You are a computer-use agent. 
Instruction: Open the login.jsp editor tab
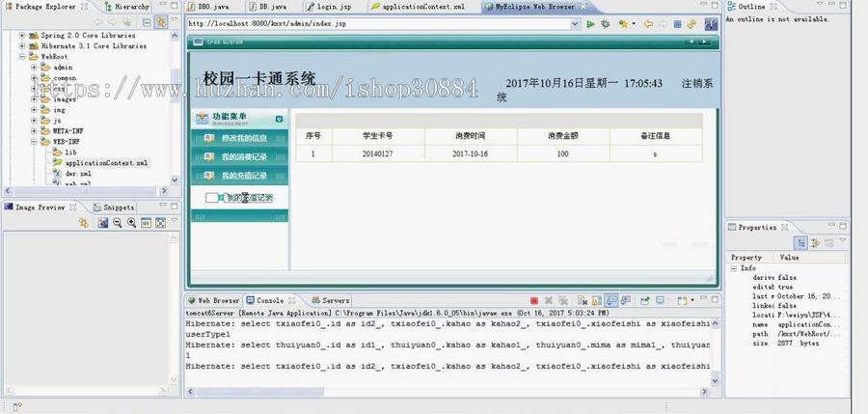331,7
